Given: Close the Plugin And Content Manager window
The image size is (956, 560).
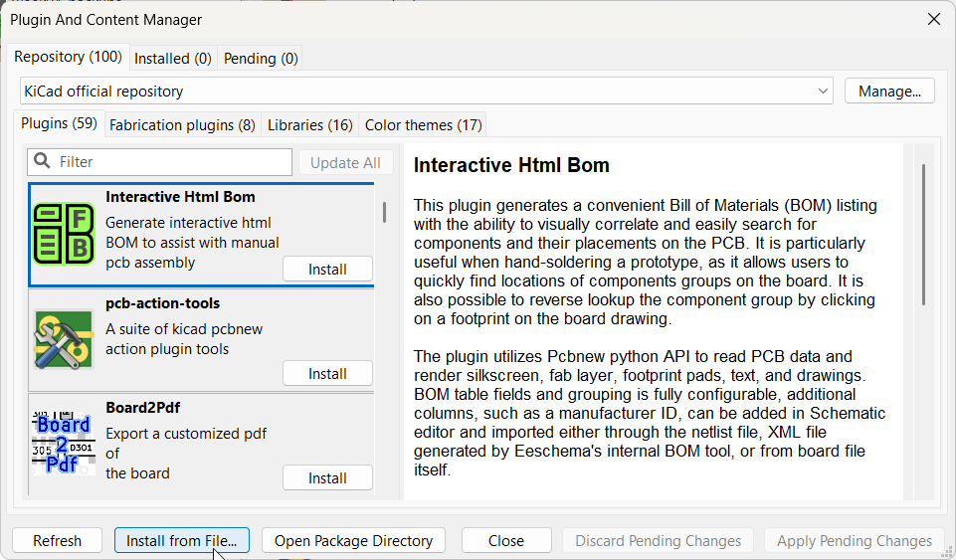Looking at the screenshot, I should 933,19.
